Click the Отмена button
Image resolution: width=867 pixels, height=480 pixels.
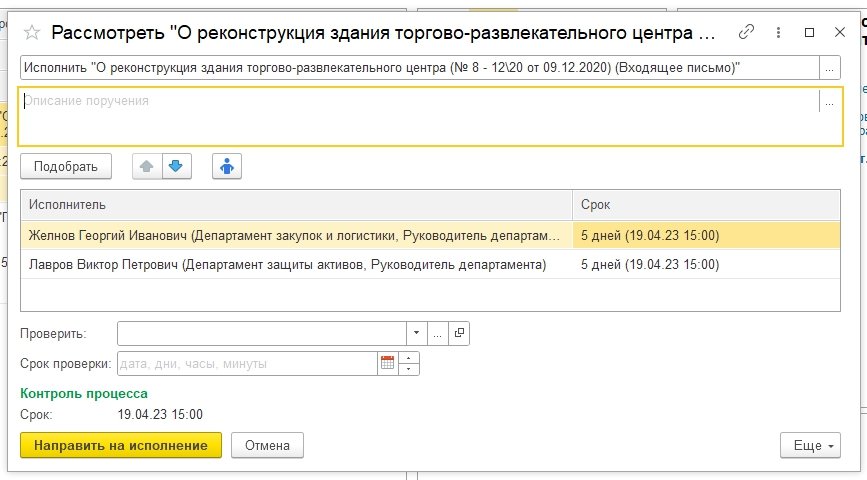click(268, 446)
